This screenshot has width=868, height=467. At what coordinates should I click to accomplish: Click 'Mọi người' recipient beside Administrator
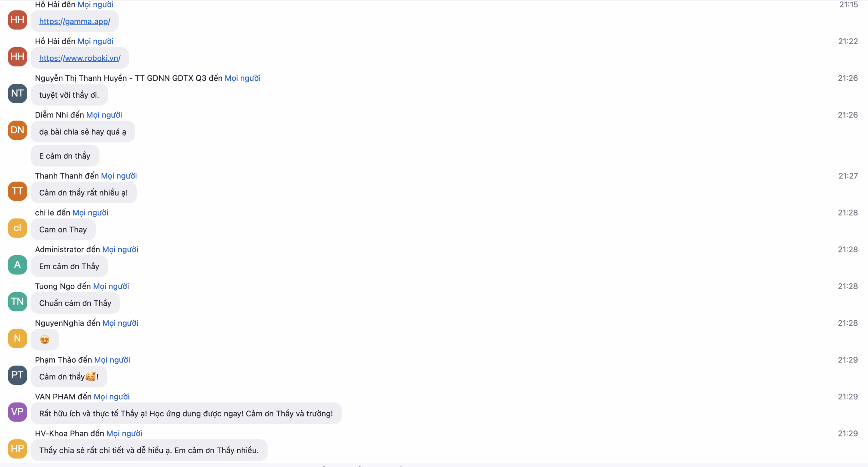coord(120,249)
